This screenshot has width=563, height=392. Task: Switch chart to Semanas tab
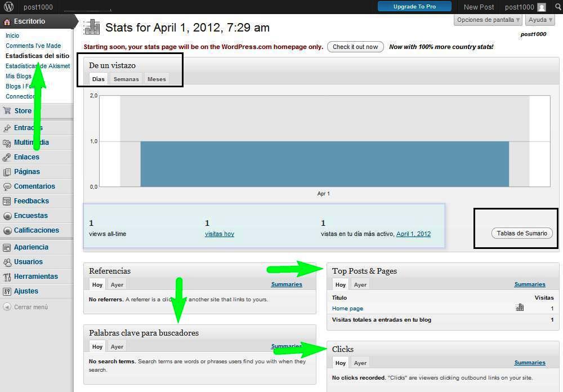pyautogui.click(x=126, y=79)
